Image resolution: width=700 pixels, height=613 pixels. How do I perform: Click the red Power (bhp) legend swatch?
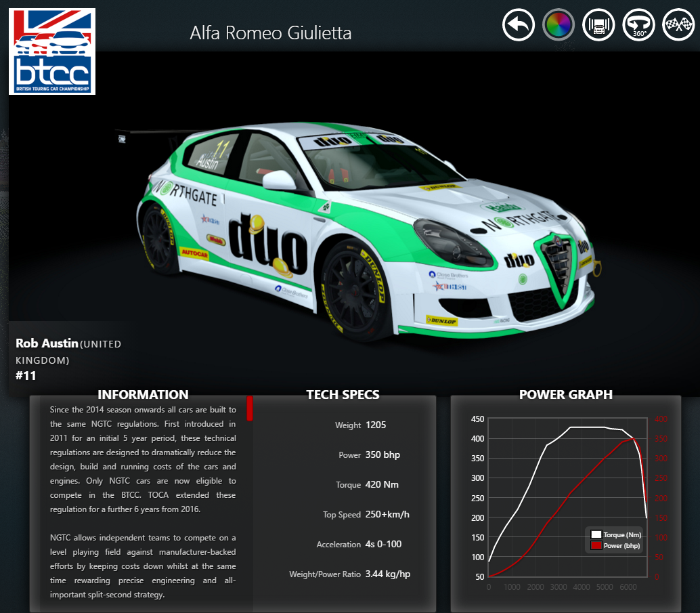pos(596,545)
